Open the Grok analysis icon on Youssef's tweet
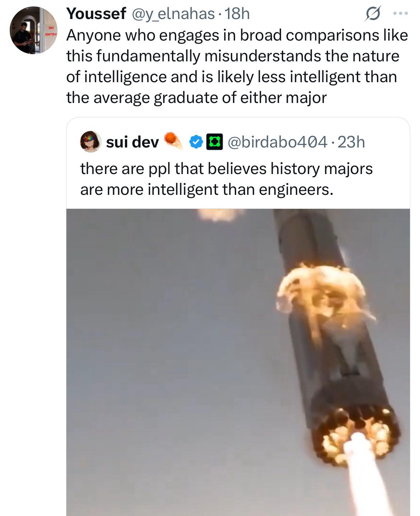This screenshot has width=420, height=516. coord(373,13)
